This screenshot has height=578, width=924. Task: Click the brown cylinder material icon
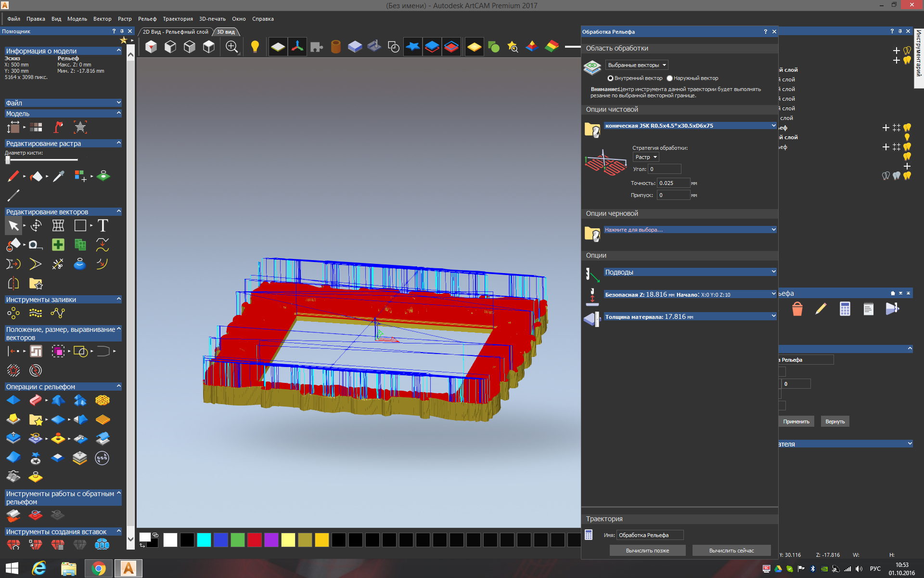pyautogui.click(x=335, y=47)
